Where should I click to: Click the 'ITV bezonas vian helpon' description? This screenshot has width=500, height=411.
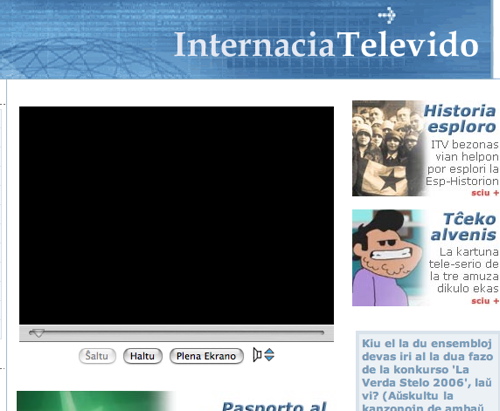(463, 163)
